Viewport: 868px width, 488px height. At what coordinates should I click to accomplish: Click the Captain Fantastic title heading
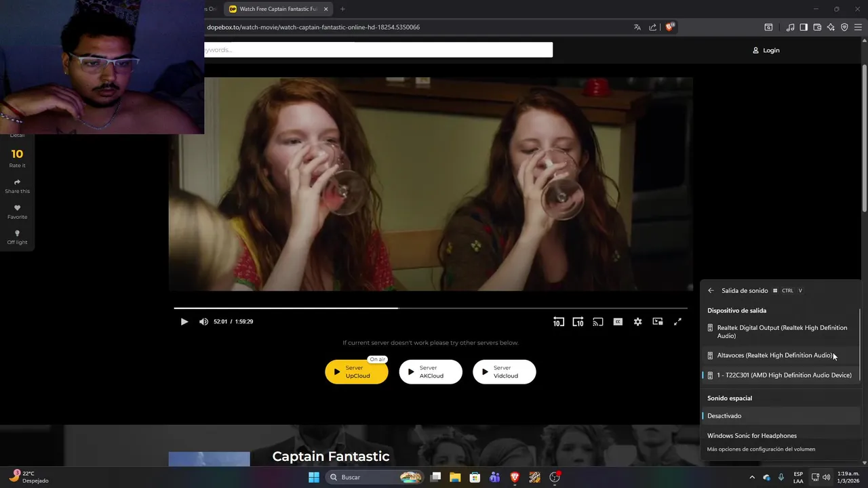click(331, 456)
